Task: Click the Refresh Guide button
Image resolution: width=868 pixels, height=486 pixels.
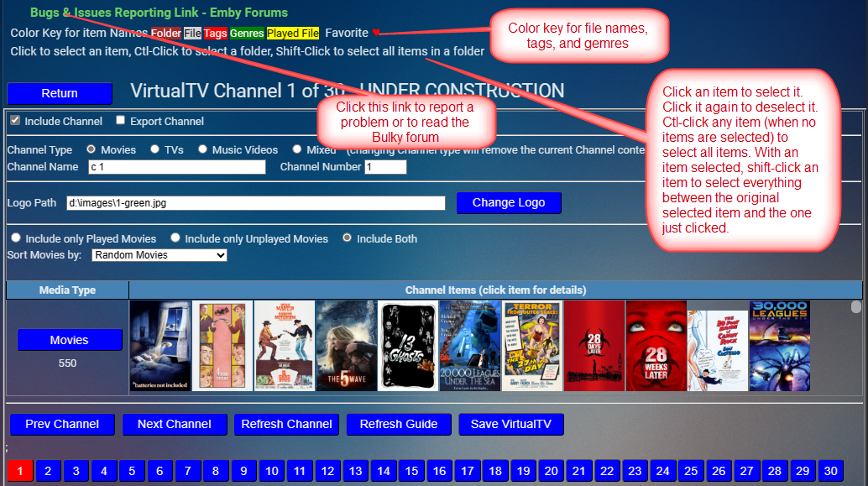Action: [399, 425]
